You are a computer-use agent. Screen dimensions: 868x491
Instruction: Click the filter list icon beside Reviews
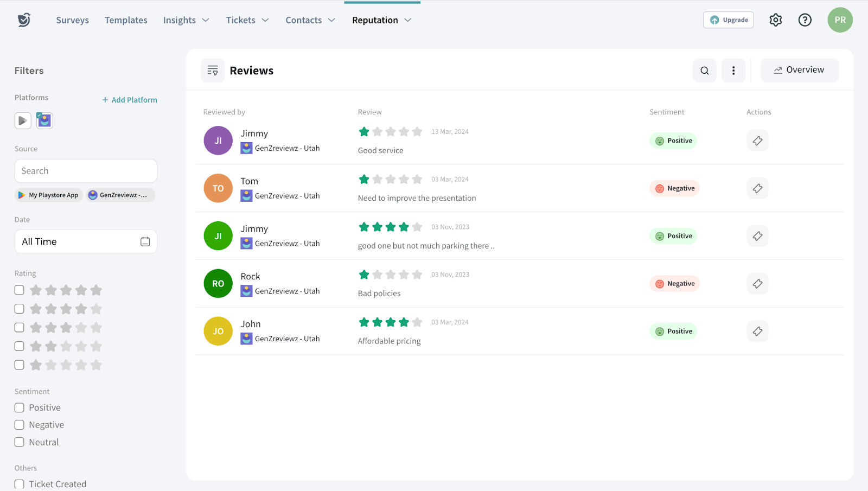click(x=213, y=71)
